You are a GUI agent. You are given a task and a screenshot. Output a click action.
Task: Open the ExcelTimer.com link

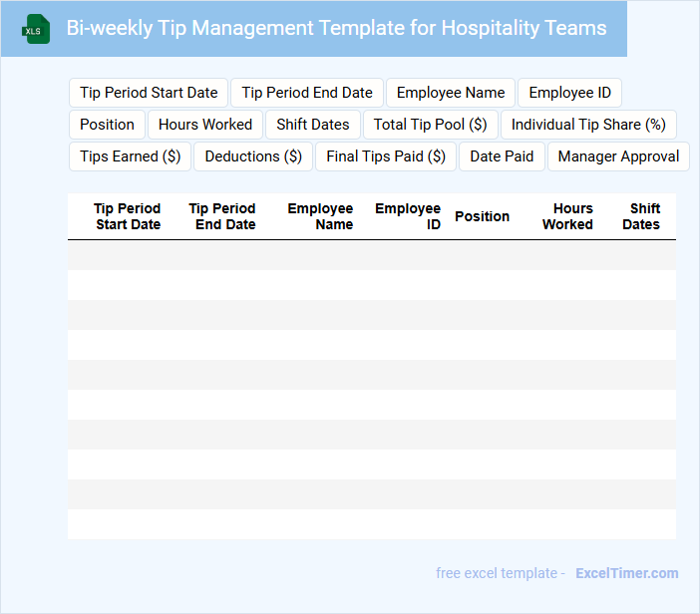[626, 573]
